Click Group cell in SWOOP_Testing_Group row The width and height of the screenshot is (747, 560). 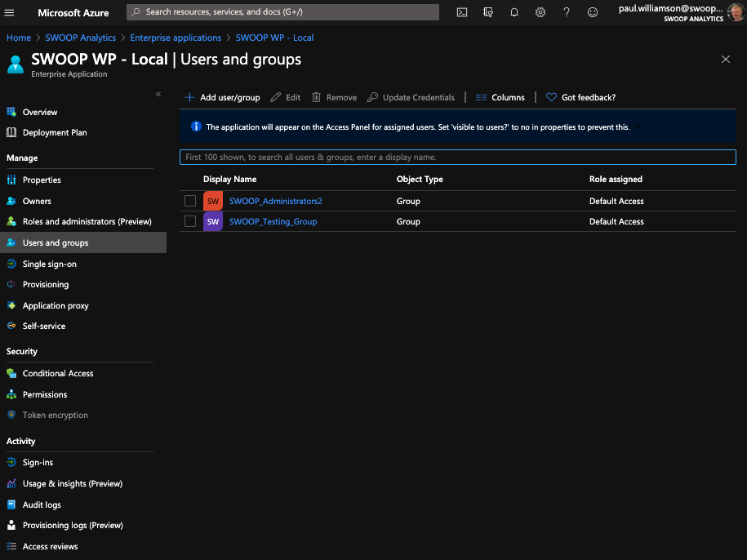click(x=408, y=221)
